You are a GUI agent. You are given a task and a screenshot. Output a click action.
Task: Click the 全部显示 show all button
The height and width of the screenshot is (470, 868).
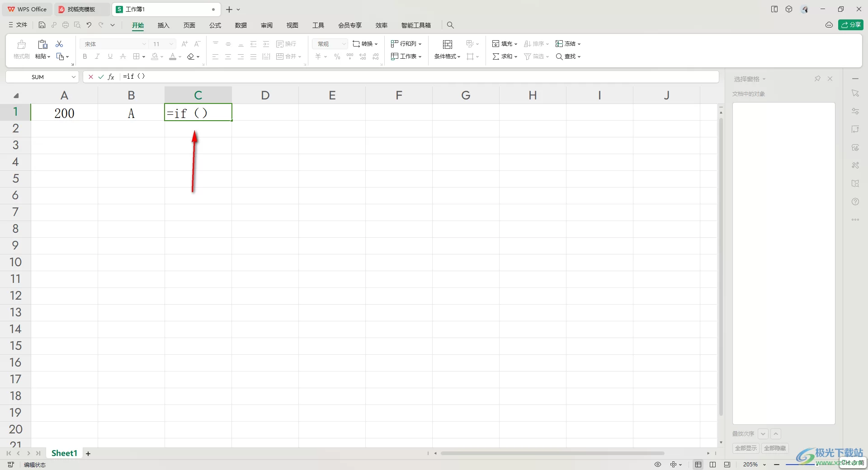[x=745, y=448]
